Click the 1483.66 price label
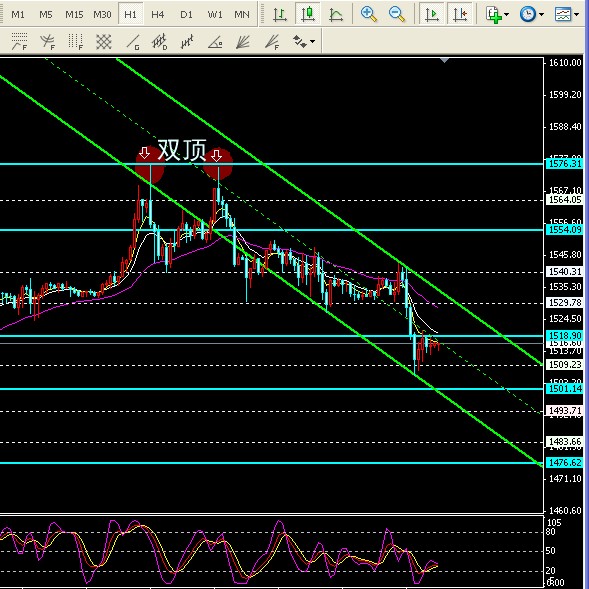The height and width of the screenshot is (589, 589). (565, 441)
